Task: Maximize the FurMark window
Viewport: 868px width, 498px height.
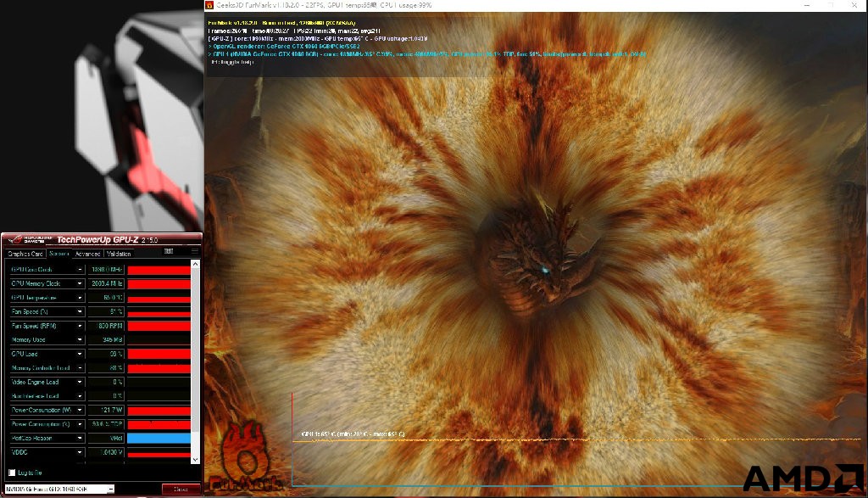Action: tap(831, 5)
